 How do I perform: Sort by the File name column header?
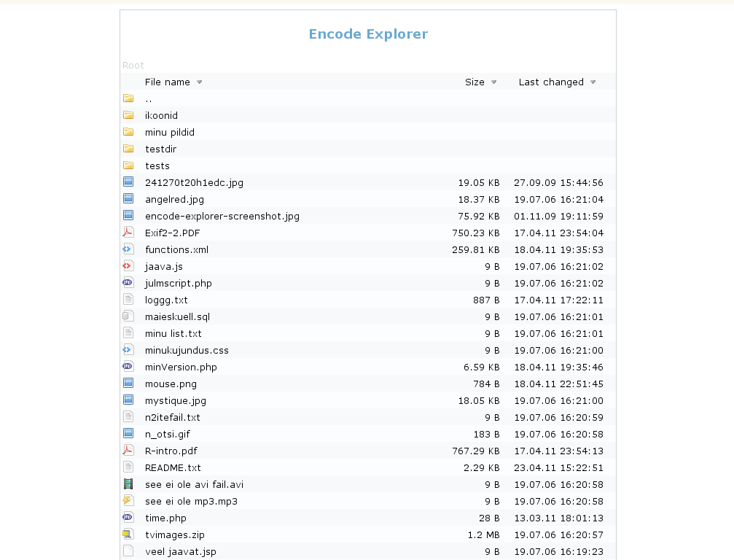[168, 82]
